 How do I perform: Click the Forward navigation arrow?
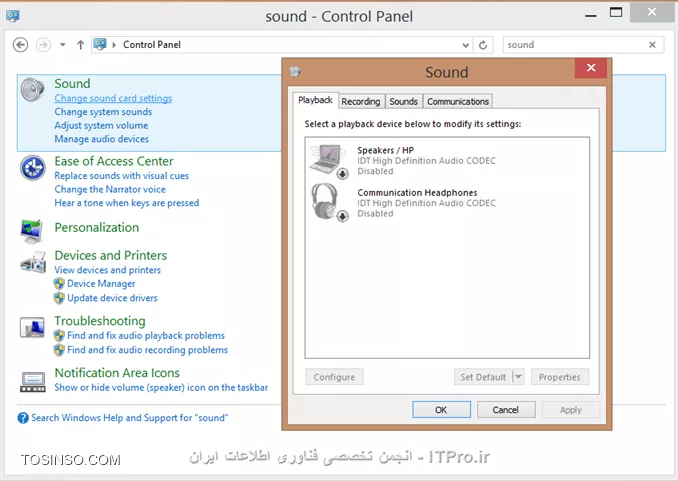(43, 45)
